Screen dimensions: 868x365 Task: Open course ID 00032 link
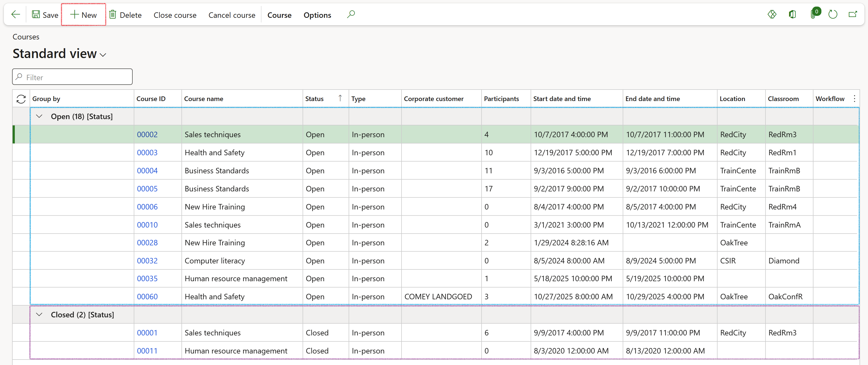tap(147, 261)
